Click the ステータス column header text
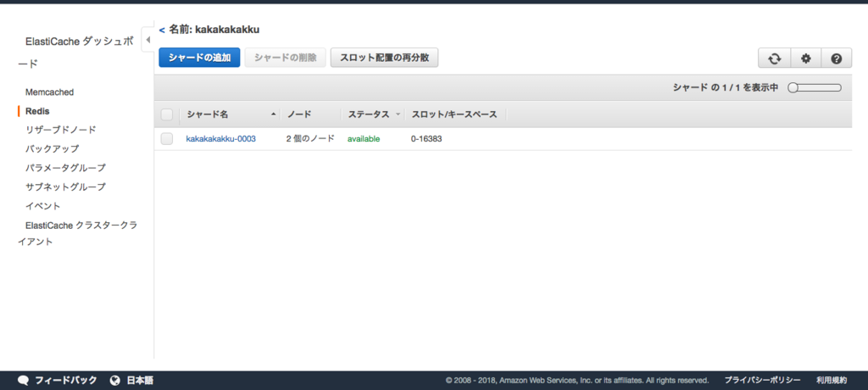The width and height of the screenshot is (868, 390). click(368, 114)
